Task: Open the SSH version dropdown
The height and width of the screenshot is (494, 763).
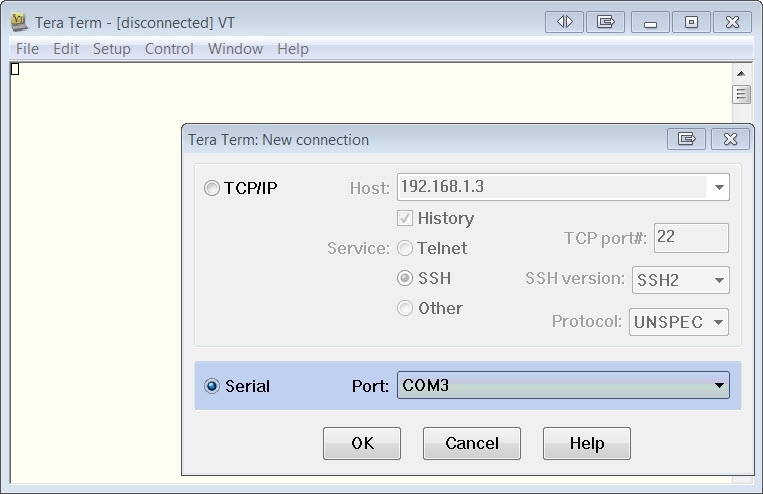Action: point(718,280)
